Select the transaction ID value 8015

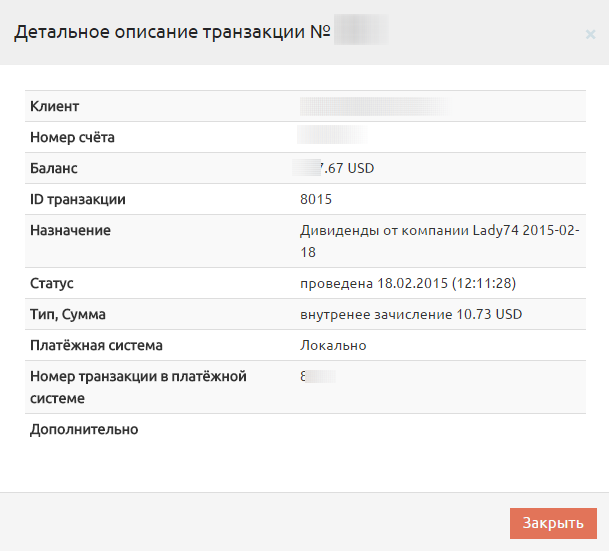[316, 199]
